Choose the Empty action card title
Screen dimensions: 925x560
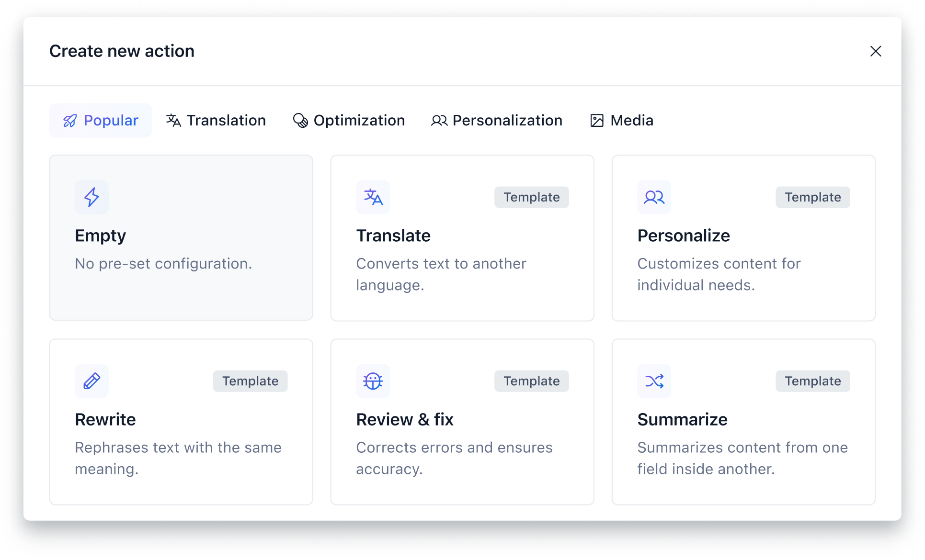(101, 235)
